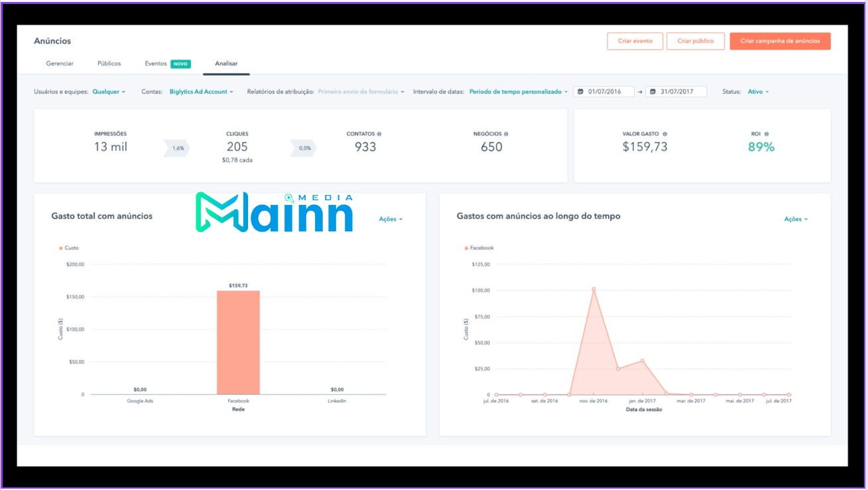Viewport: 868px width, 490px height.
Task: Click the Facebook bar in the bar chart
Action: tap(238, 342)
